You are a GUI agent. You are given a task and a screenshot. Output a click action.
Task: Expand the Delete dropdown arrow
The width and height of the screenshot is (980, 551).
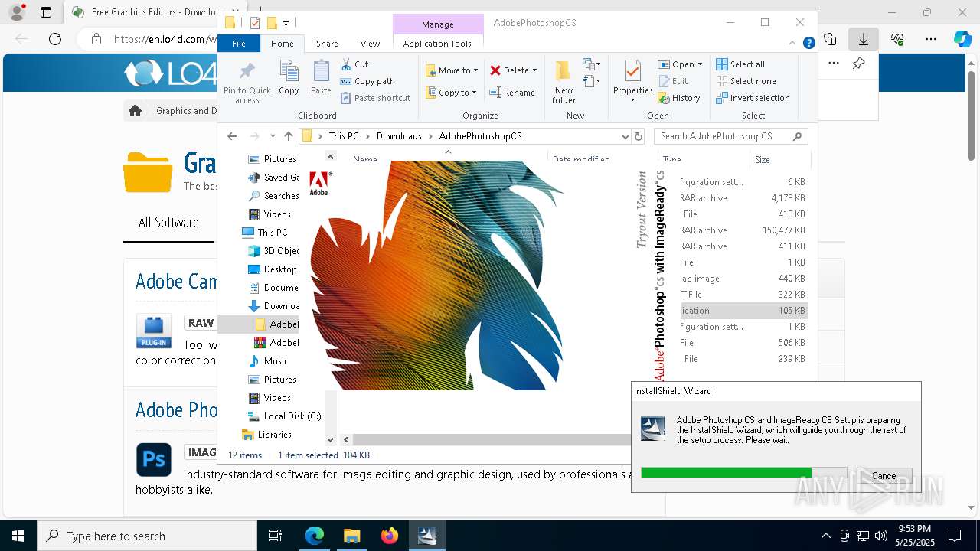click(534, 70)
